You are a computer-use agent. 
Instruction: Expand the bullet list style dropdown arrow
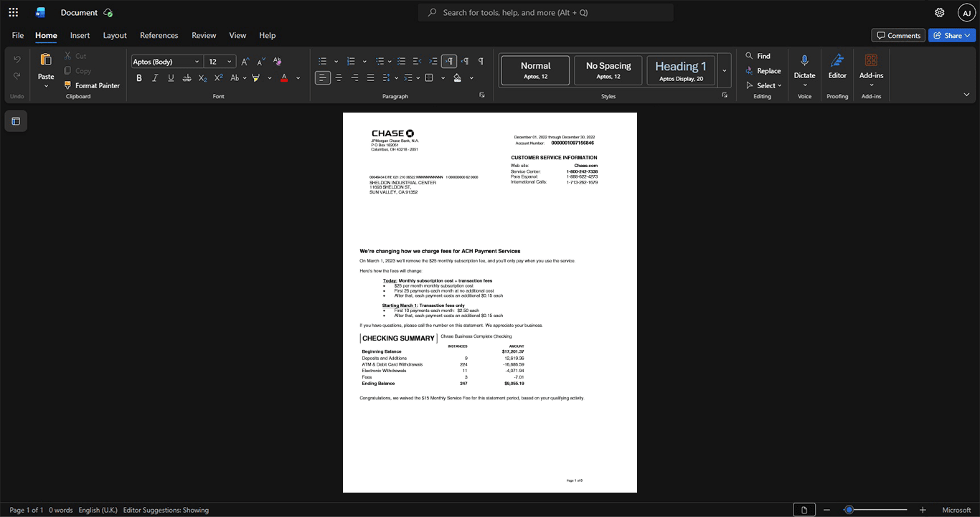point(336,62)
